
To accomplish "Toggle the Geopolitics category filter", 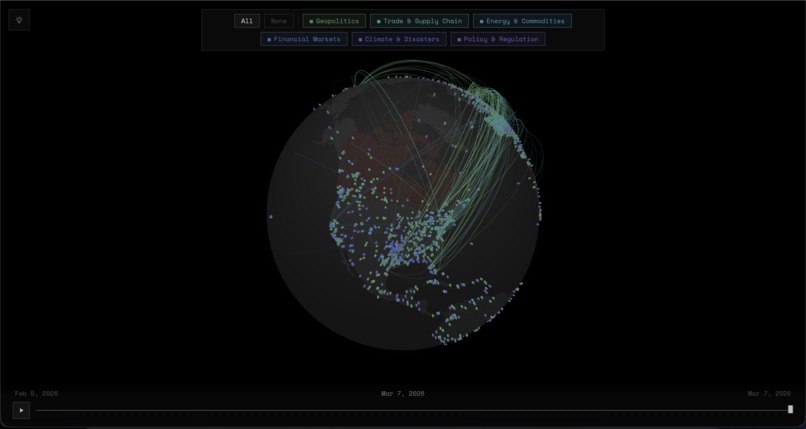I will 334,21.
